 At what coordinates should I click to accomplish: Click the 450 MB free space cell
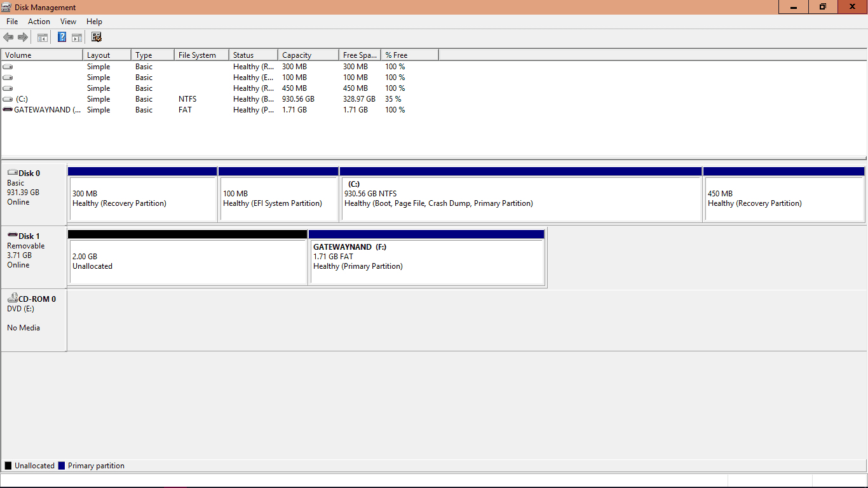pos(356,88)
